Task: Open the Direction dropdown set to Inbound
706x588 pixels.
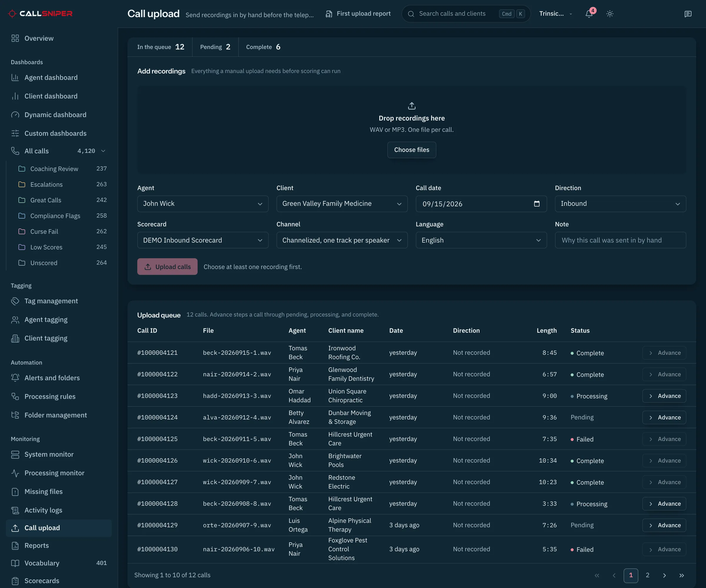Action: [620, 204]
